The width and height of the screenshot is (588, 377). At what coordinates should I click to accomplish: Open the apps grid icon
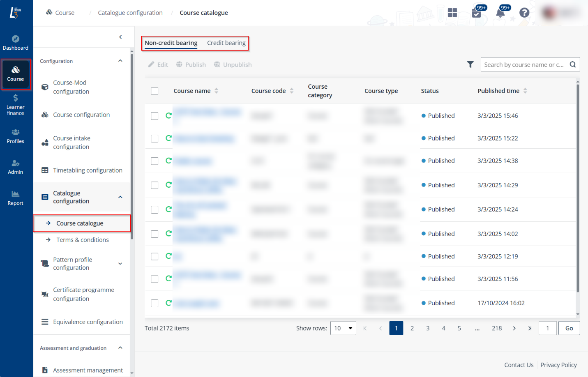pyautogui.click(x=452, y=13)
